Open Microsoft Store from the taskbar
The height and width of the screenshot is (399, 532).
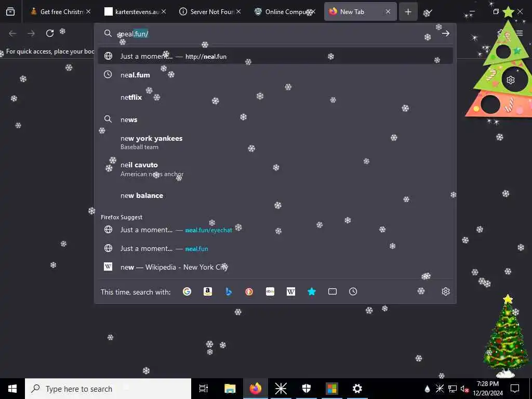click(332, 389)
